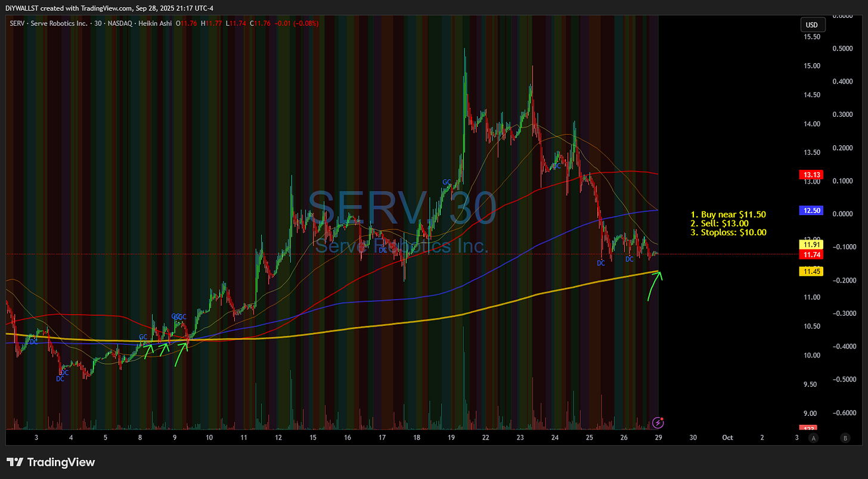868x479 pixels.
Task: Select the note '2. Sell: $13.00'
Action: click(720, 223)
